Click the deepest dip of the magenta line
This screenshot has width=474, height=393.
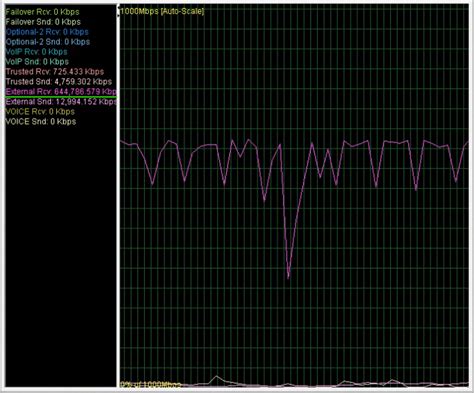(288, 277)
